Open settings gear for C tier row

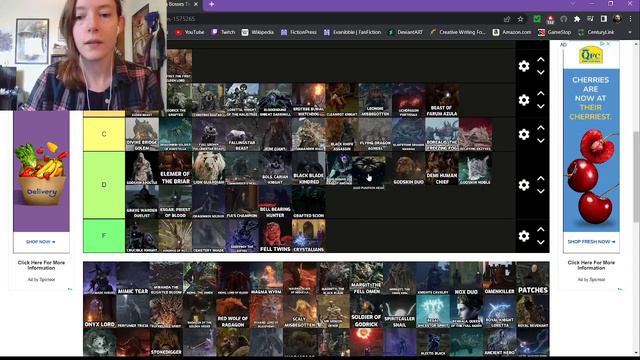coord(524,134)
